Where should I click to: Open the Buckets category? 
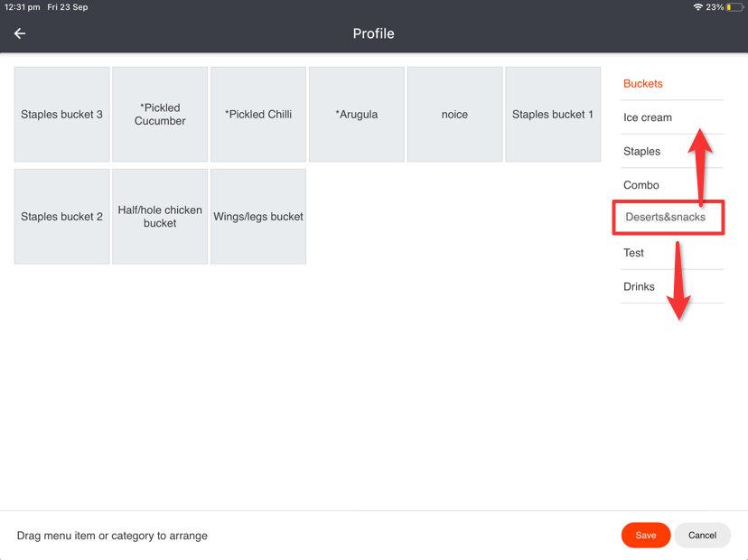pos(643,84)
